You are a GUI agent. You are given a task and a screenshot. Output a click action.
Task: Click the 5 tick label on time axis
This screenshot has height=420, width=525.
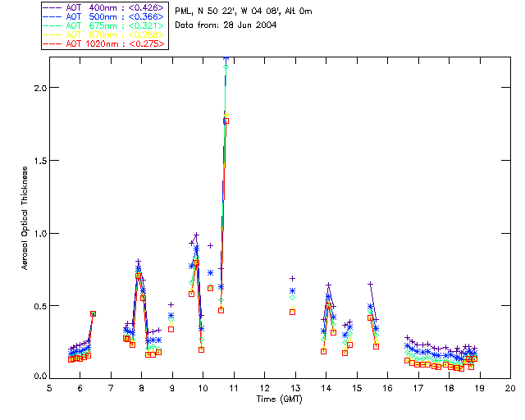pyautogui.click(x=49, y=387)
